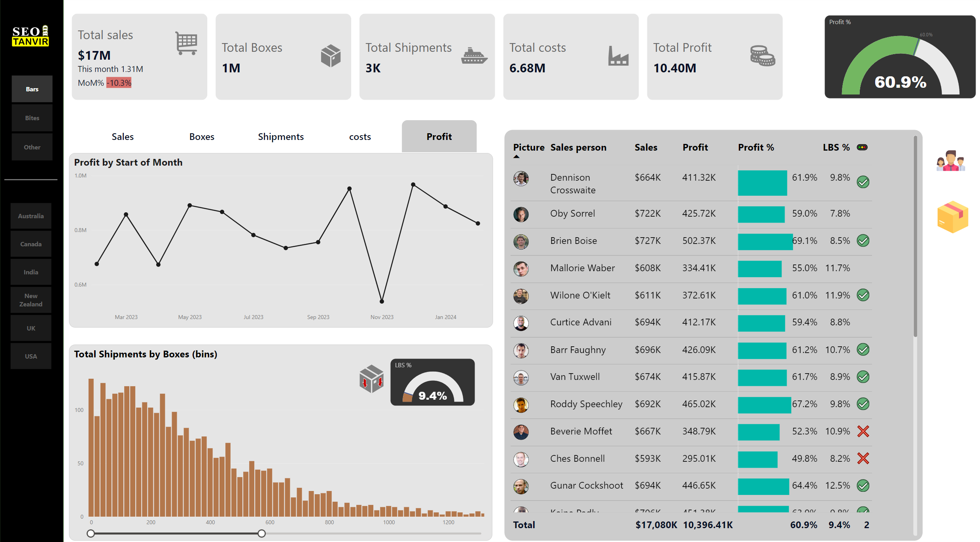Image resolution: width=980 pixels, height=542 pixels.
Task: Click the table's vertical scrollbar
Action: [x=915, y=237]
